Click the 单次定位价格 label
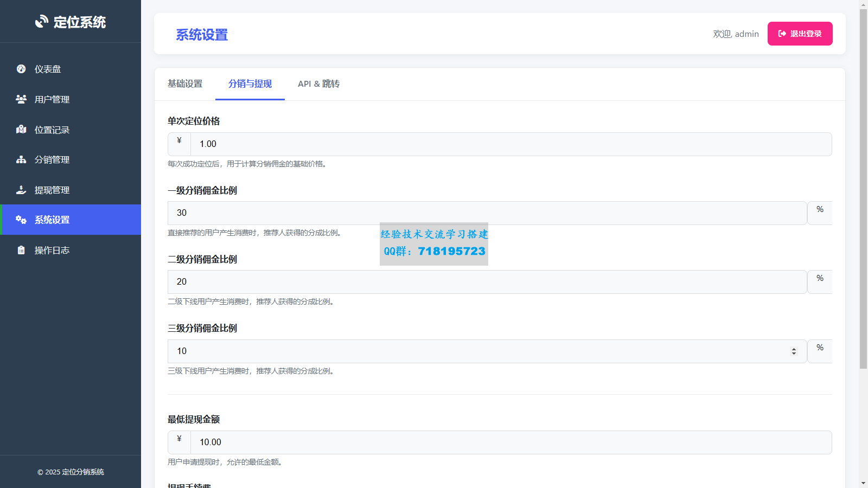The height and width of the screenshot is (488, 868). (x=194, y=121)
